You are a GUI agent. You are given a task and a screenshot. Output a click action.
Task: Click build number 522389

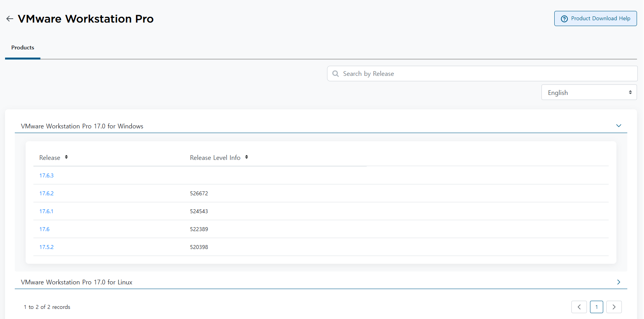point(199,229)
